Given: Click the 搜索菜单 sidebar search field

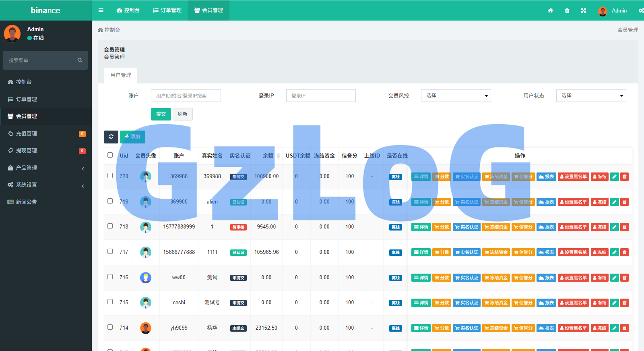Looking at the screenshot, I should tap(45, 60).
